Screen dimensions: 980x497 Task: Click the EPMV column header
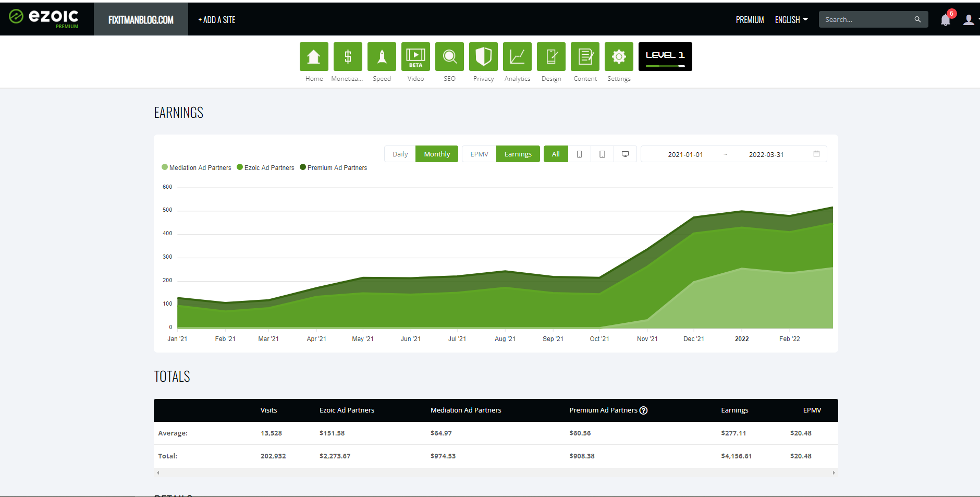pyautogui.click(x=812, y=410)
